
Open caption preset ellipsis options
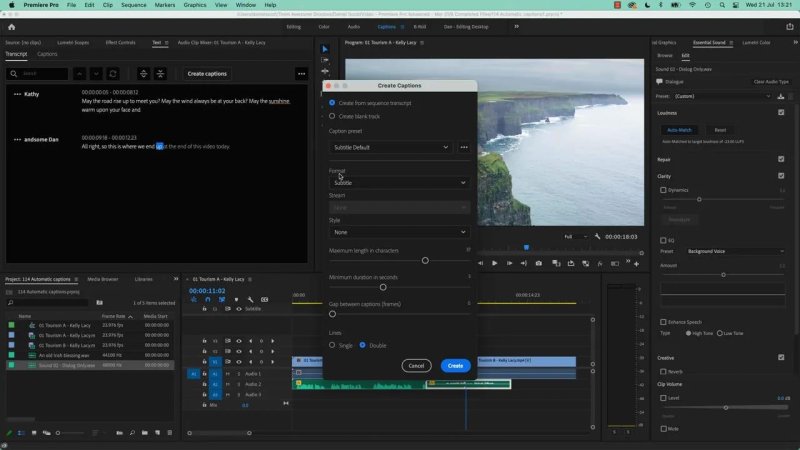point(464,147)
